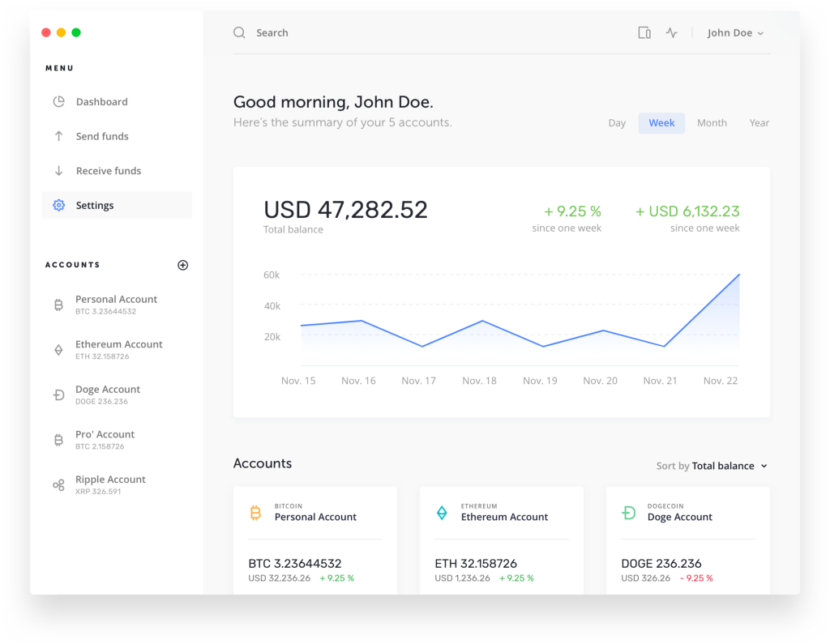Open Receive funds menu item
The height and width of the screenshot is (644, 830).
[117, 170]
